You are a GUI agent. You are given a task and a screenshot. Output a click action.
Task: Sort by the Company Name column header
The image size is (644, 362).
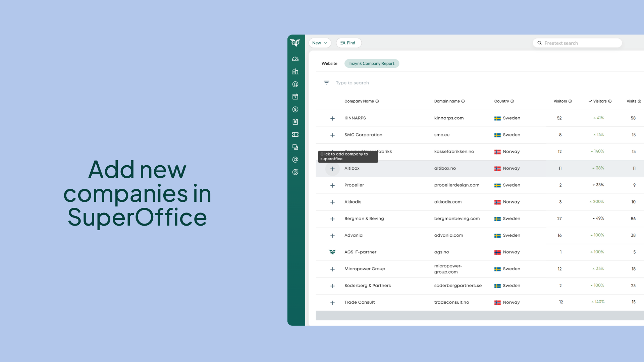(x=359, y=101)
